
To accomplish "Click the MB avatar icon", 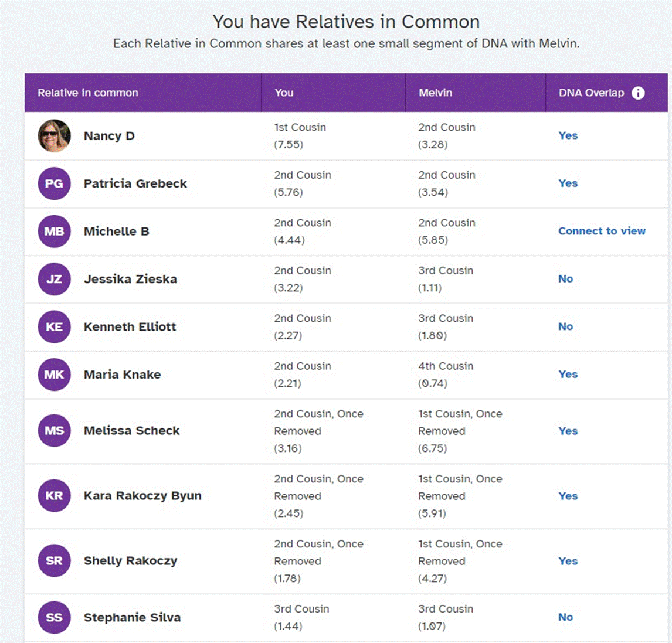I will point(54,232).
